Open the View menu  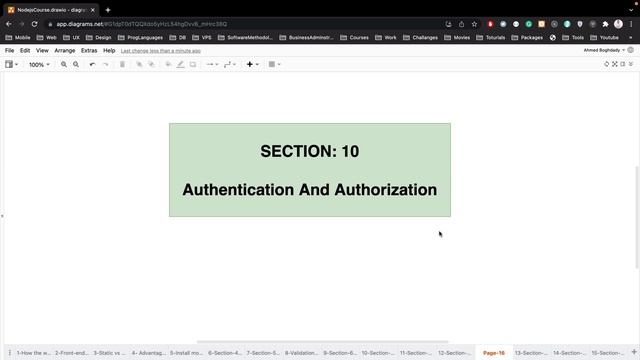[x=42, y=50]
